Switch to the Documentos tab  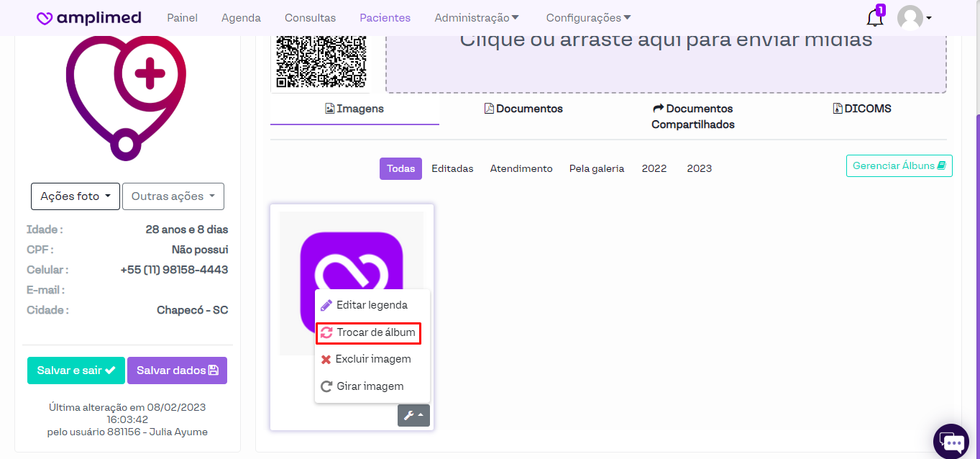point(523,109)
